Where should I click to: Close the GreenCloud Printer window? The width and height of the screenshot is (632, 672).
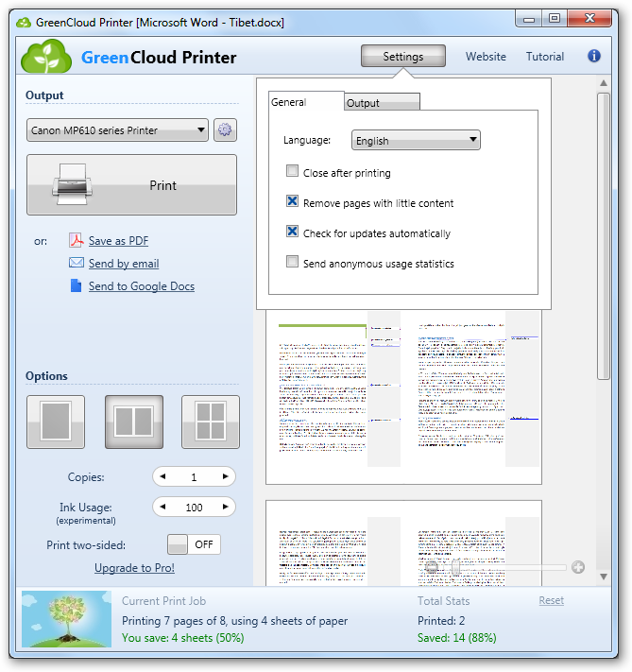tap(589, 18)
